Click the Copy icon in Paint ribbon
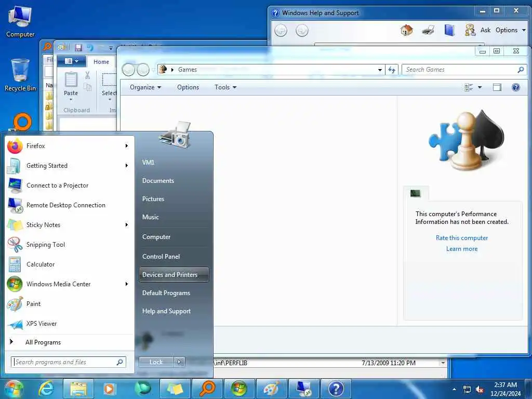Screen dimensions: 532x399 point(87,87)
